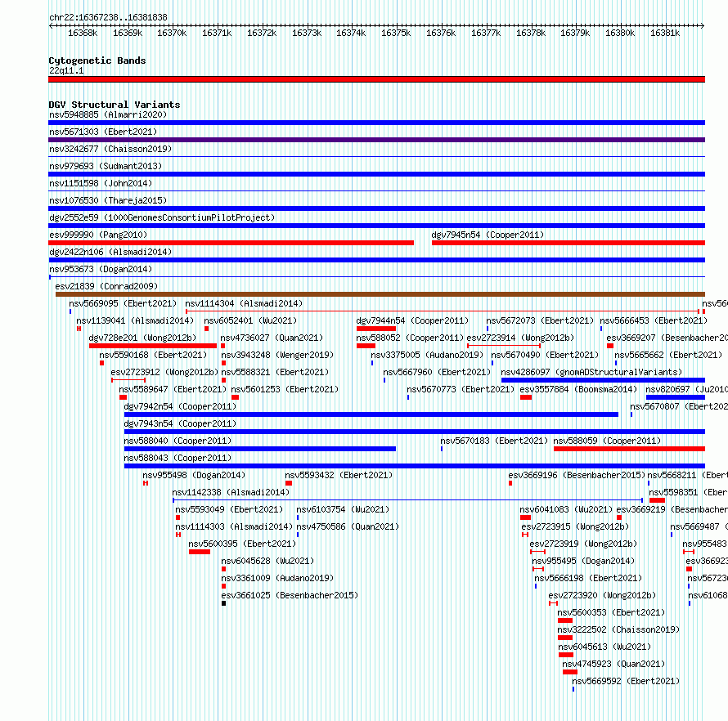This screenshot has height=721, width=728.
Task: Open nsv5672073 (Ebert2021) variant
Action: click(x=540, y=320)
